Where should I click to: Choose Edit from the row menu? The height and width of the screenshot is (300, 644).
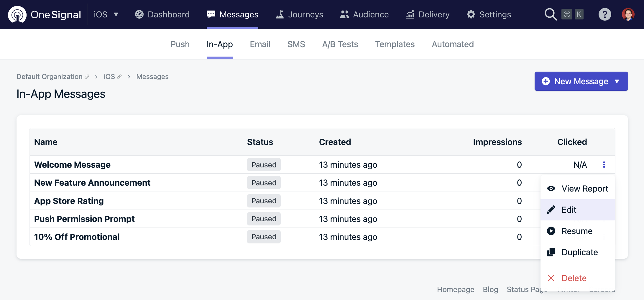578,210
